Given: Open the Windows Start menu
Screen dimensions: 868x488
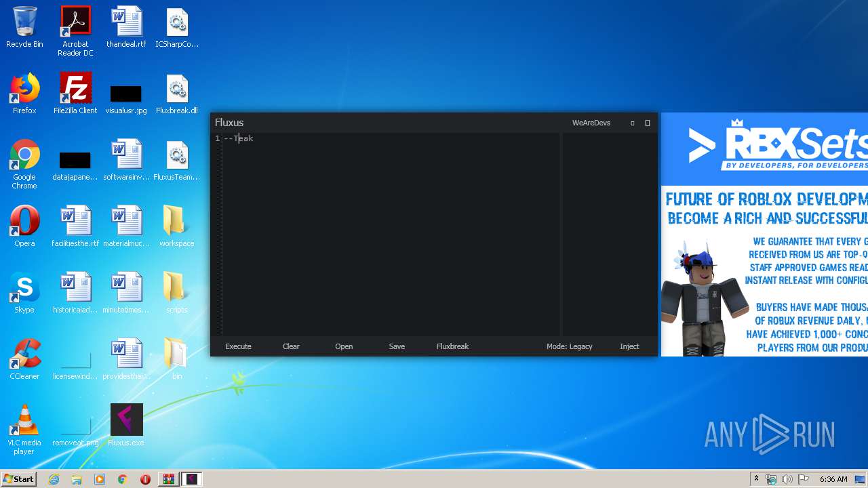Looking at the screenshot, I should tap(18, 479).
